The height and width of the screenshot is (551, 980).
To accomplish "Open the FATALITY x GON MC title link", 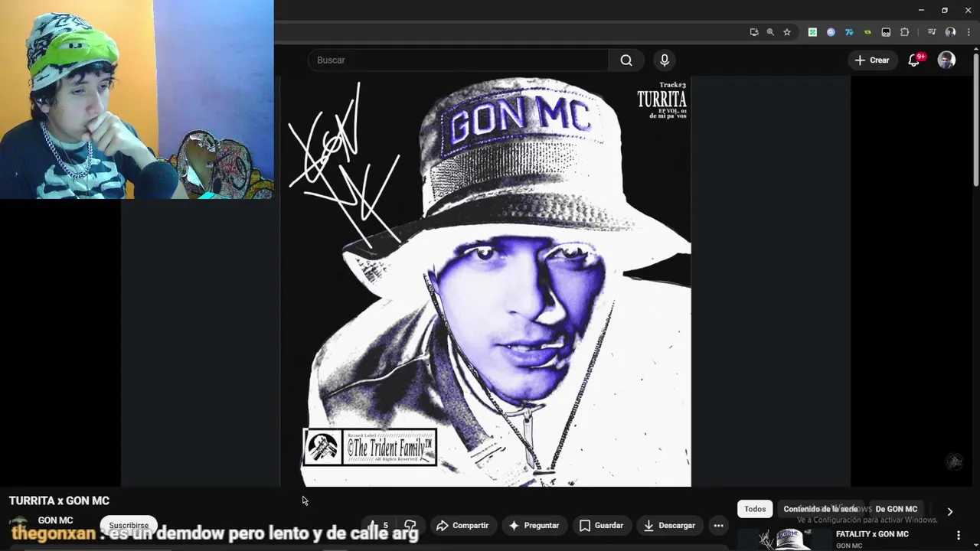I will tap(872, 534).
